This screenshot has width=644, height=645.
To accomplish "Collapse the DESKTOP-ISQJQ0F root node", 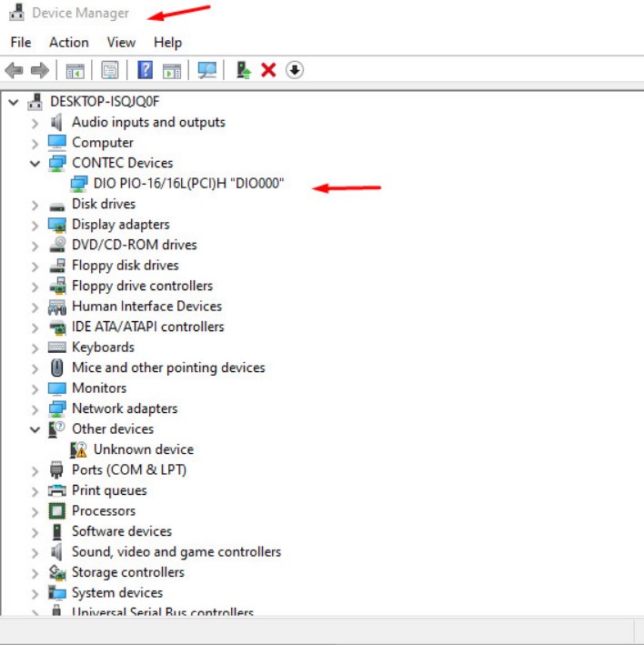I will pos(13,102).
